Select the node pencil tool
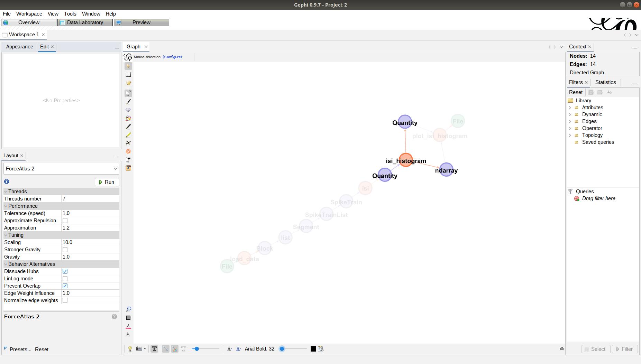 (128, 127)
